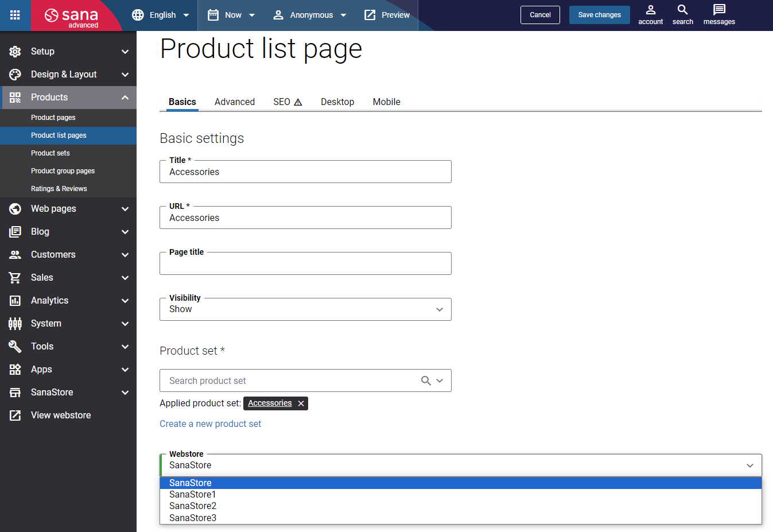Screen dimensions: 773x532
Task: Open the apps grid icon
Action: [x=15, y=15]
